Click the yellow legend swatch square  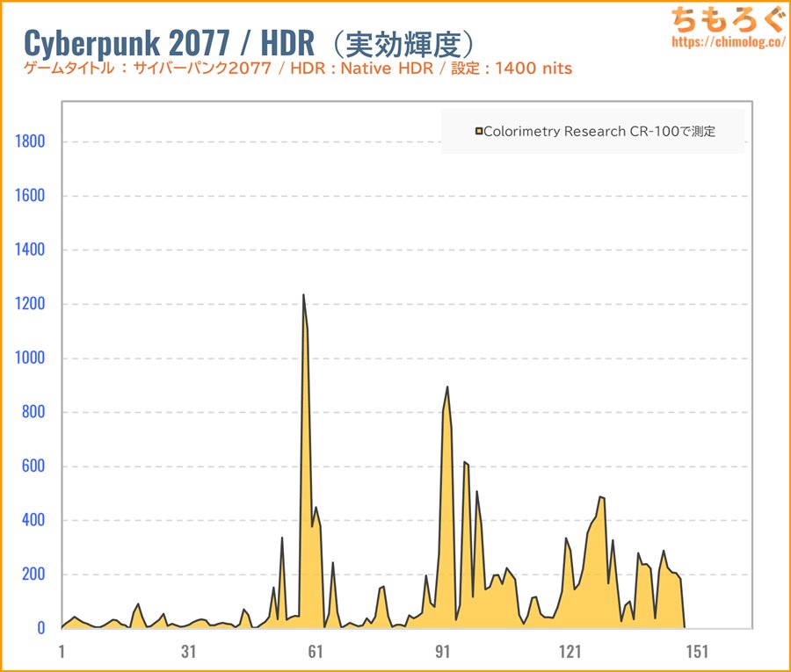479,132
